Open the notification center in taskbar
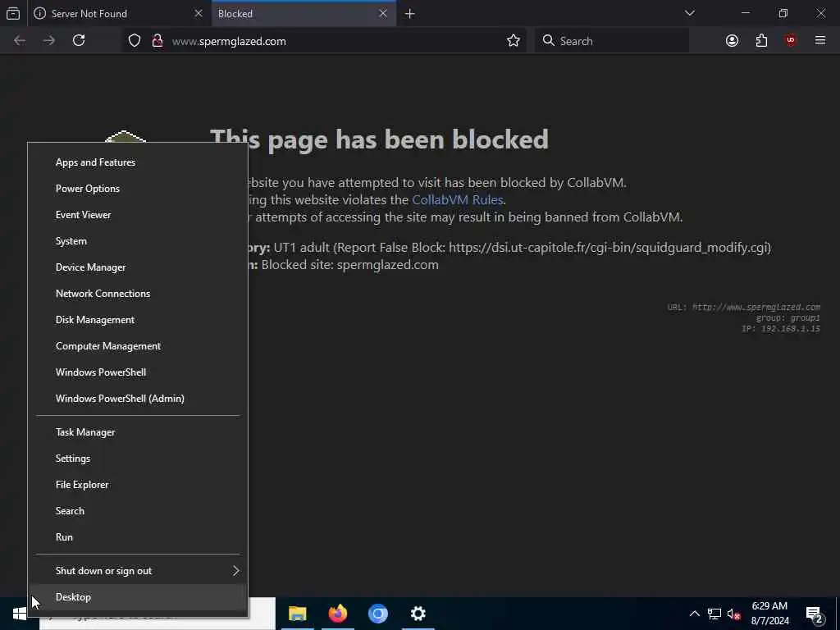The height and width of the screenshot is (630, 840). [x=814, y=614]
